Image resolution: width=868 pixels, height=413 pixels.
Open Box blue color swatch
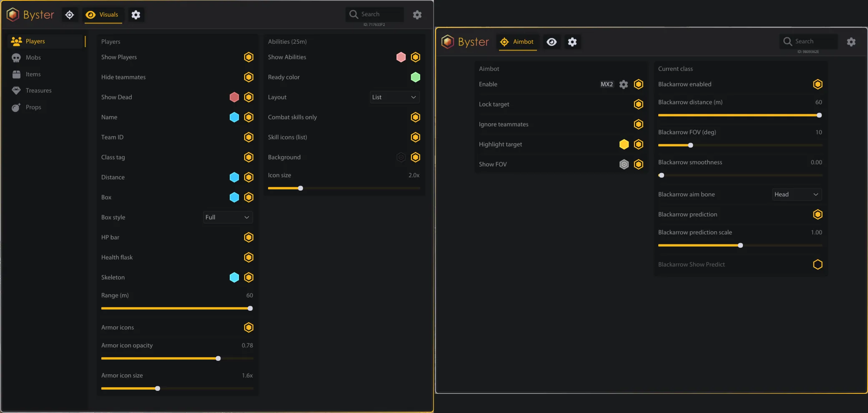234,197
